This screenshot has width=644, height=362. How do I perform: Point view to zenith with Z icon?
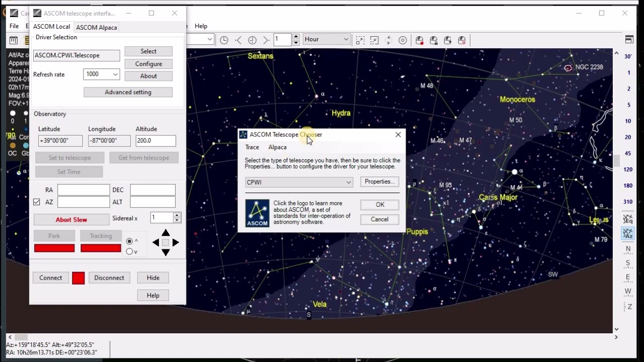pyautogui.click(x=628, y=306)
